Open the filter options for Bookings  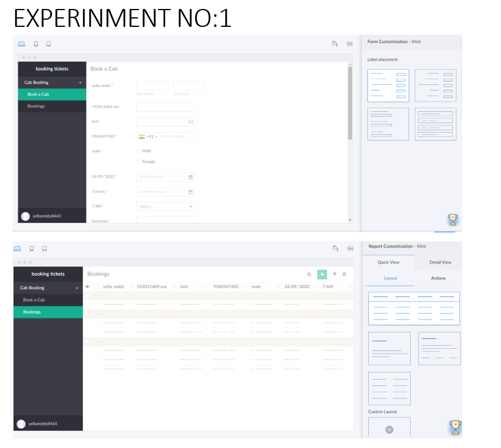pos(334,274)
